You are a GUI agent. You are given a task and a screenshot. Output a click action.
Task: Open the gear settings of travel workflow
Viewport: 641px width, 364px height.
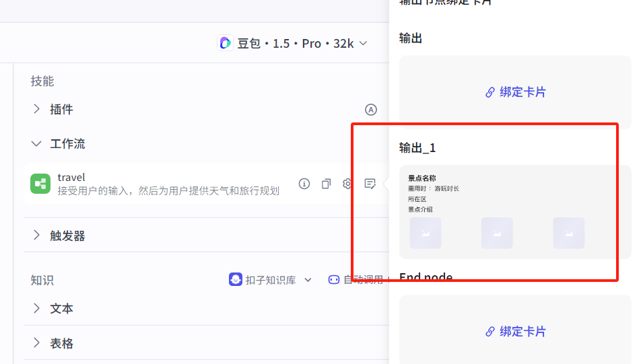coord(347,184)
